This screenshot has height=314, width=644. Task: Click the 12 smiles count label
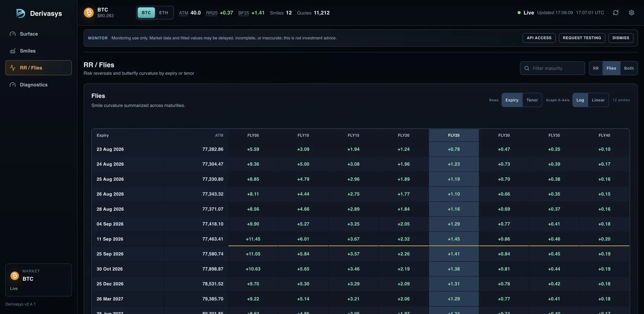point(621,100)
